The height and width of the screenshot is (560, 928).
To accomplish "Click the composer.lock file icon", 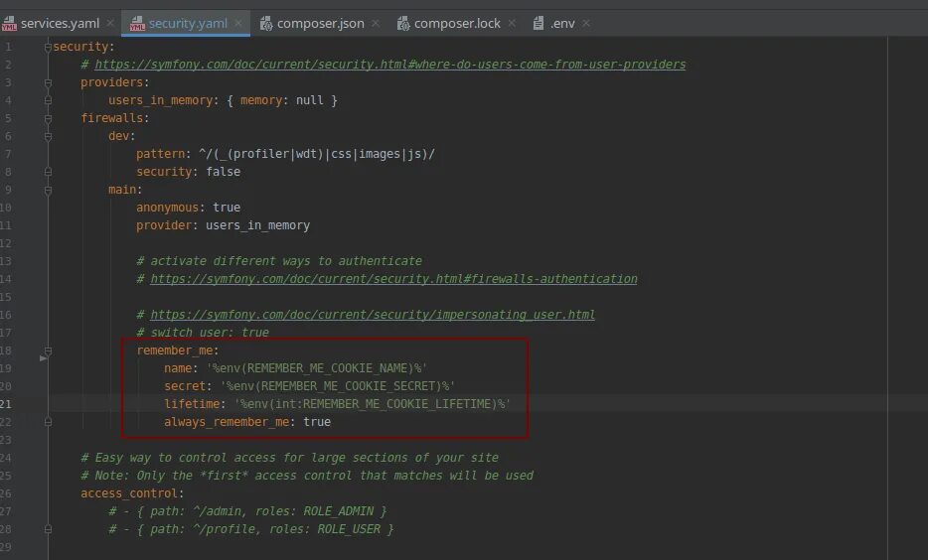I will (x=403, y=24).
